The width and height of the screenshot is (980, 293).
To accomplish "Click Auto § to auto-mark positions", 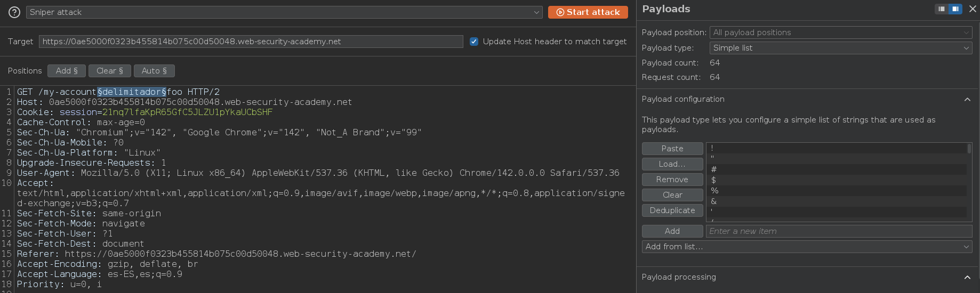I will pyautogui.click(x=154, y=71).
